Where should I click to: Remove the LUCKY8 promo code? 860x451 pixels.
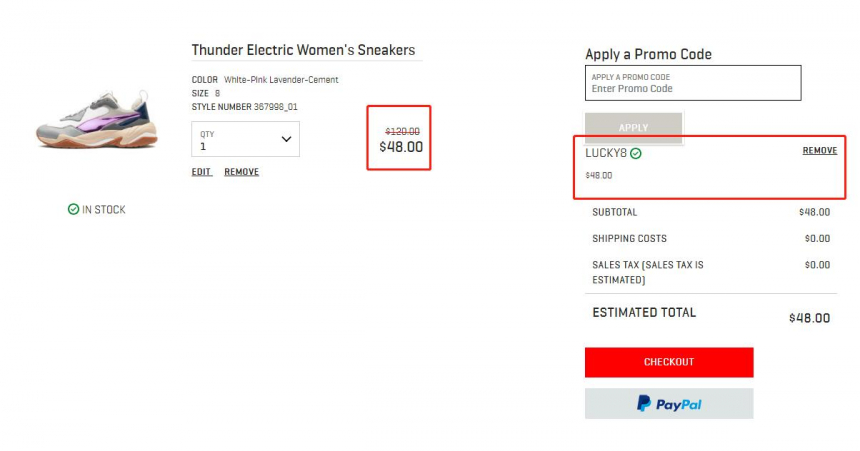819,150
